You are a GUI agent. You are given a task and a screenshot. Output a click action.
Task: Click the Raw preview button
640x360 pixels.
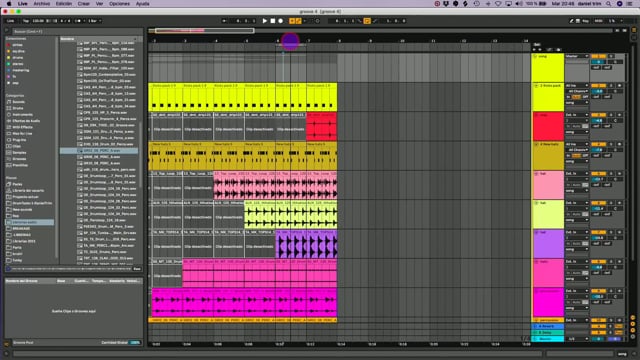click(137, 269)
